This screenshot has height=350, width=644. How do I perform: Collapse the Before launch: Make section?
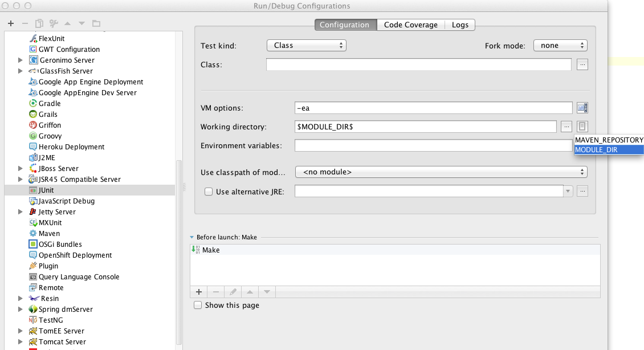tap(192, 238)
